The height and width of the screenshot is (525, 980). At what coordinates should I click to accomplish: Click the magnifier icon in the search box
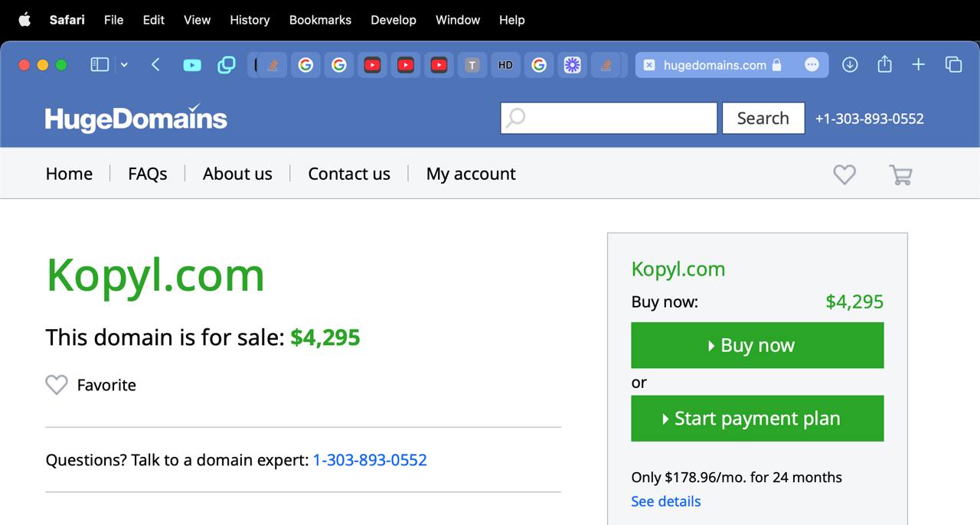pos(516,118)
